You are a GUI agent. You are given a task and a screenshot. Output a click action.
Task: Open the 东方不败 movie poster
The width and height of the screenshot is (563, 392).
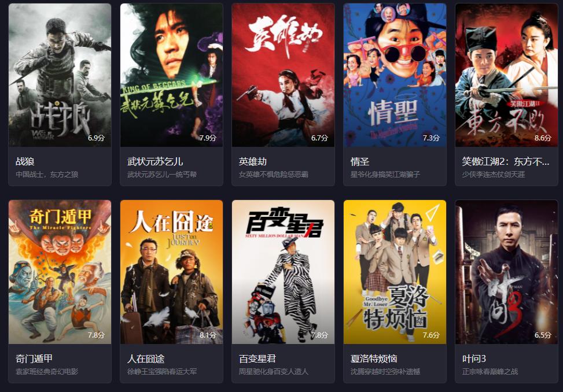tap(507, 75)
